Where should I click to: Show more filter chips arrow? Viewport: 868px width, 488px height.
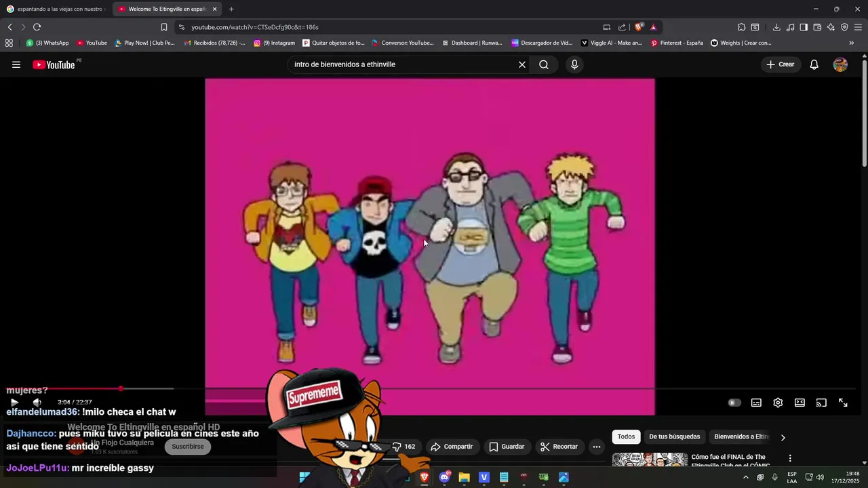pyautogui.click(x=783, y=437)
